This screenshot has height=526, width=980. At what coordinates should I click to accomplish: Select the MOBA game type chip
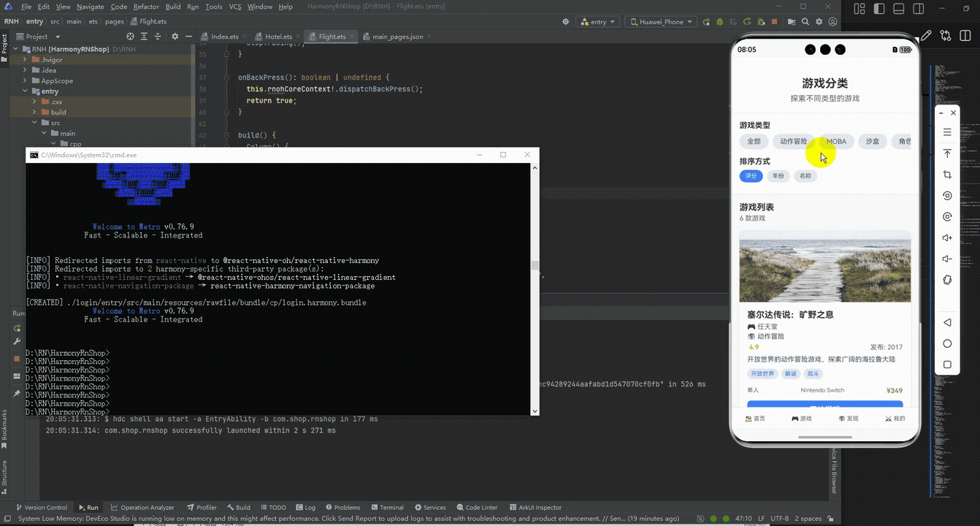836,142
